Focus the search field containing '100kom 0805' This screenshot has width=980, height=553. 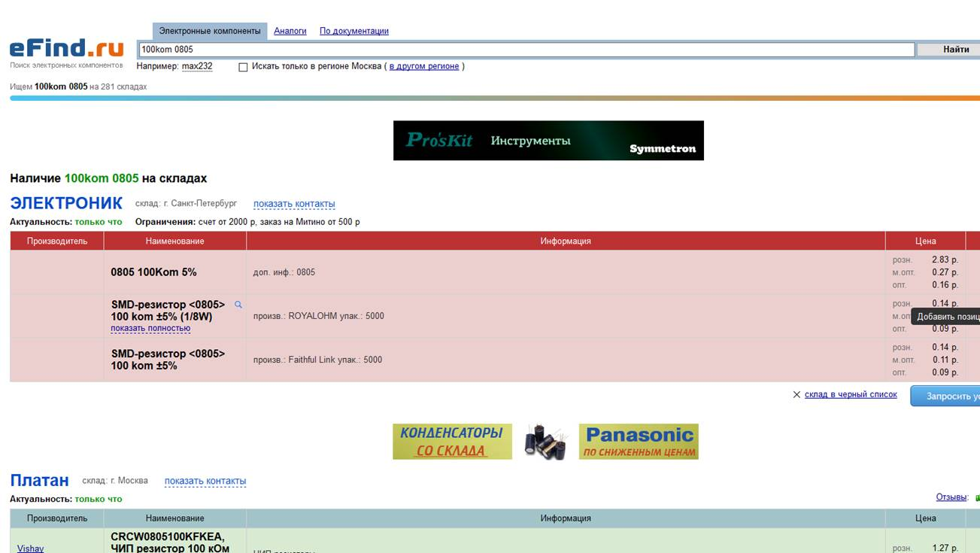(x=526, y=50)
